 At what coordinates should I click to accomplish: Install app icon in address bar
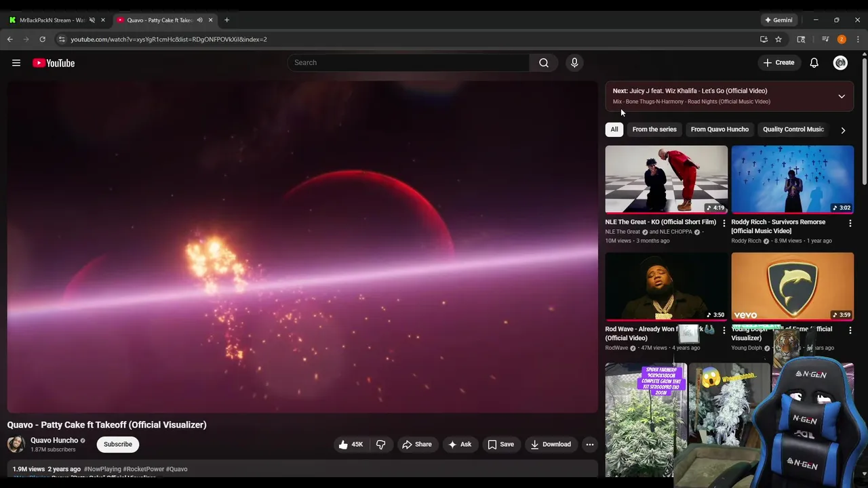[764, 39]
